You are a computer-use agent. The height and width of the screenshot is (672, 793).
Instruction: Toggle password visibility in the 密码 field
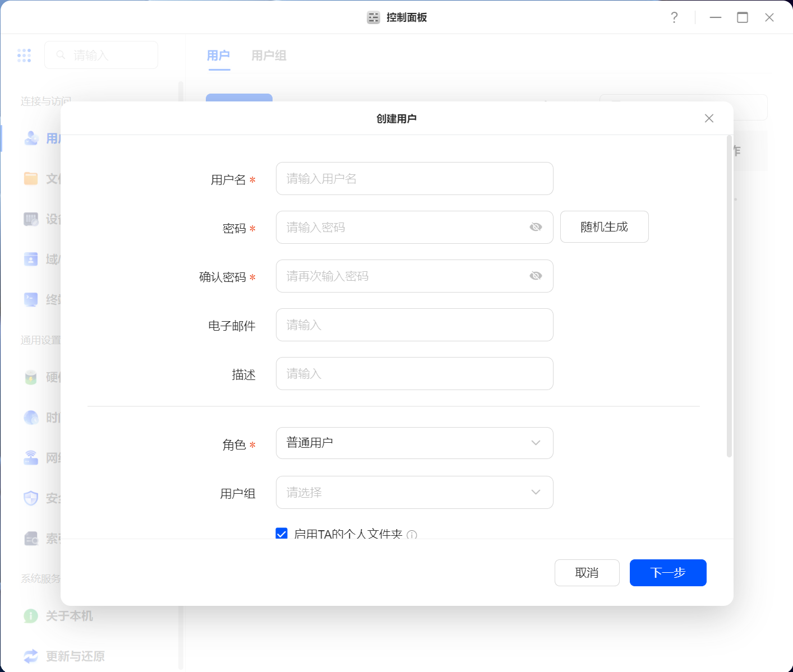[536, 227]
